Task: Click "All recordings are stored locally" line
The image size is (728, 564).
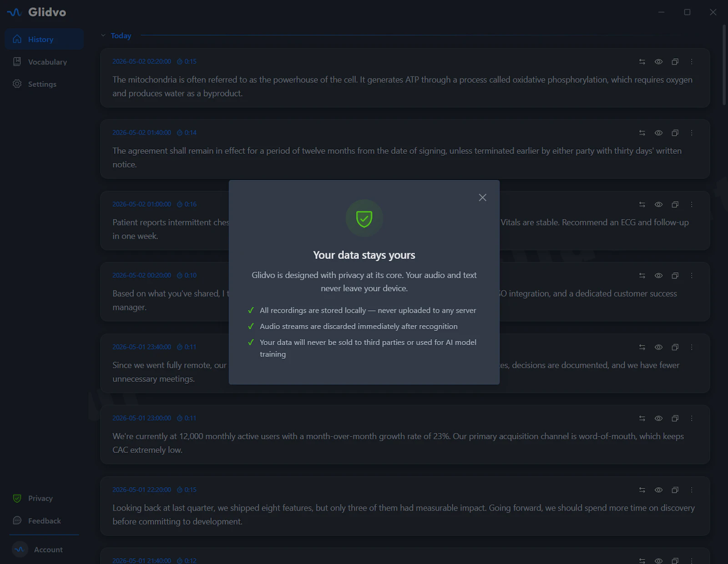Action: 368,310
